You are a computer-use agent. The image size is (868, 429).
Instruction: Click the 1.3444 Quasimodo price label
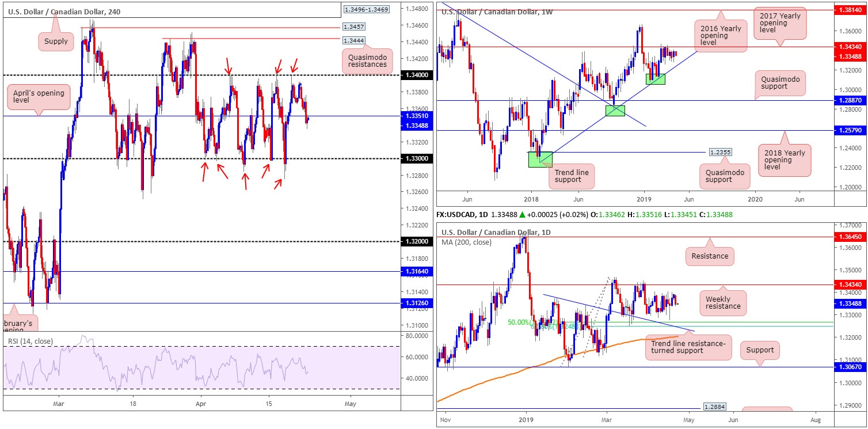point(353,40)
